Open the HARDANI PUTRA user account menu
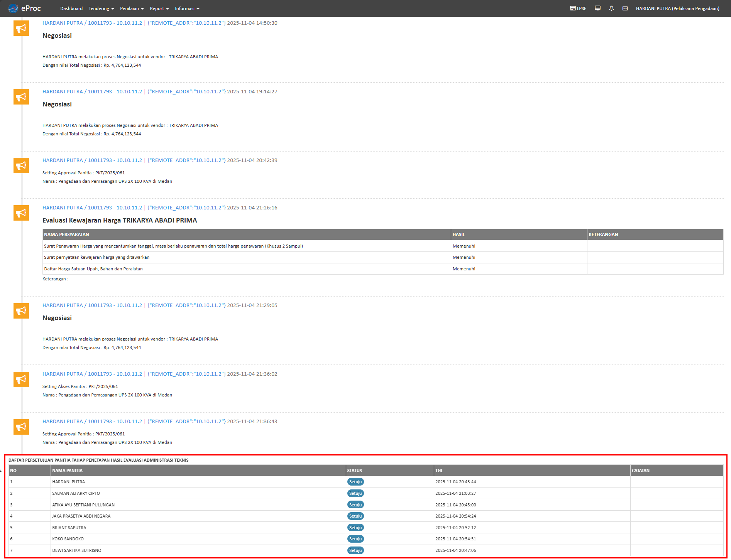 [x=677, y=8]
